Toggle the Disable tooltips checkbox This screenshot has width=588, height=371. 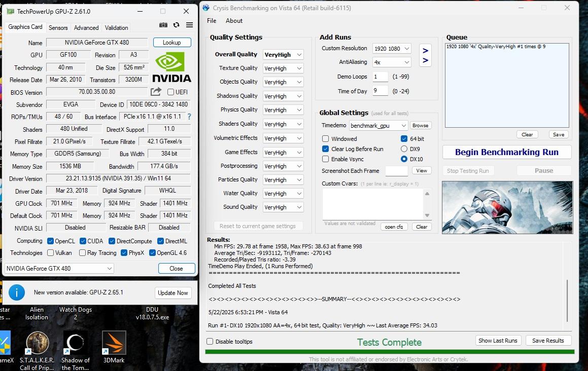[x=210, y=342]
